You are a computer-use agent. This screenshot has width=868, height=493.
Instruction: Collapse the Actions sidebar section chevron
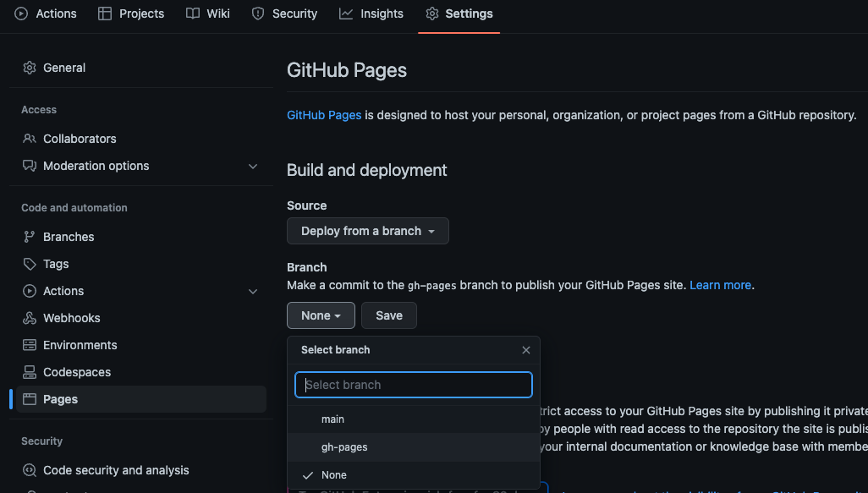click(x=253, y=291)
